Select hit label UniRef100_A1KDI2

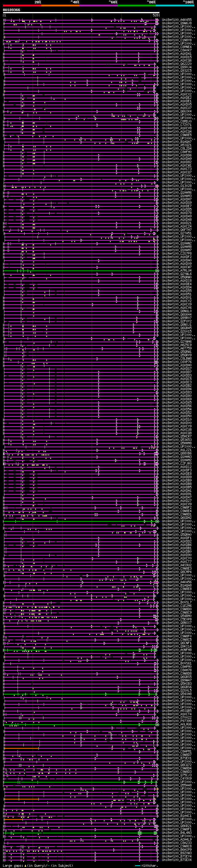click(177, 467)
